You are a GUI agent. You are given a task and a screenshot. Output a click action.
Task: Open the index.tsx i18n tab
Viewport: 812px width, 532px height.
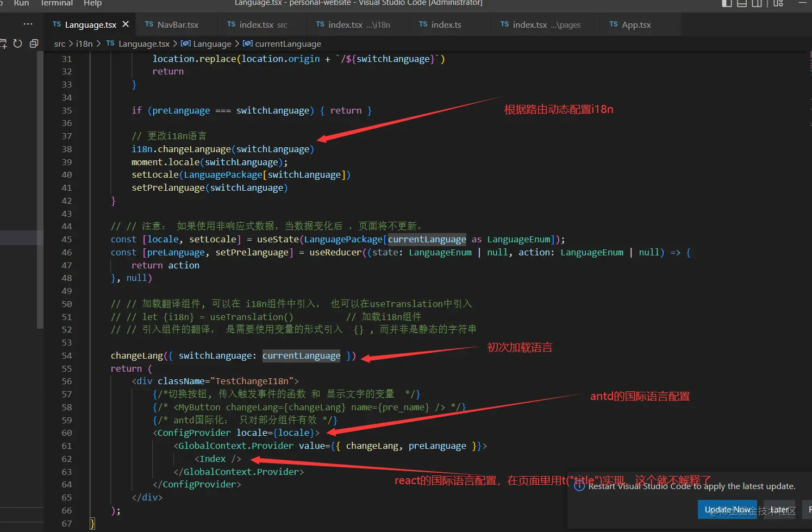[x=359, y=24]
